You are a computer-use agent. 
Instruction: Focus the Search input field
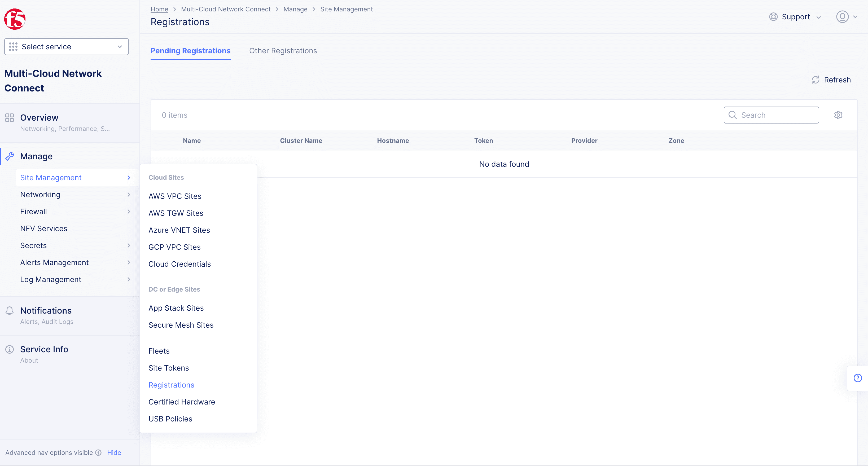pyautogui.click(x=771, y=115)
